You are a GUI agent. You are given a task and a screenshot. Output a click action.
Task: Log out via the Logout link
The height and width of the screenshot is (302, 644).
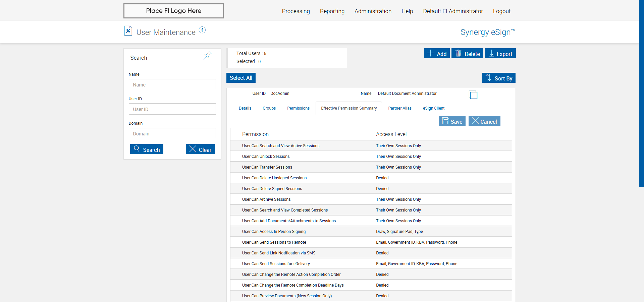point(501,11)
